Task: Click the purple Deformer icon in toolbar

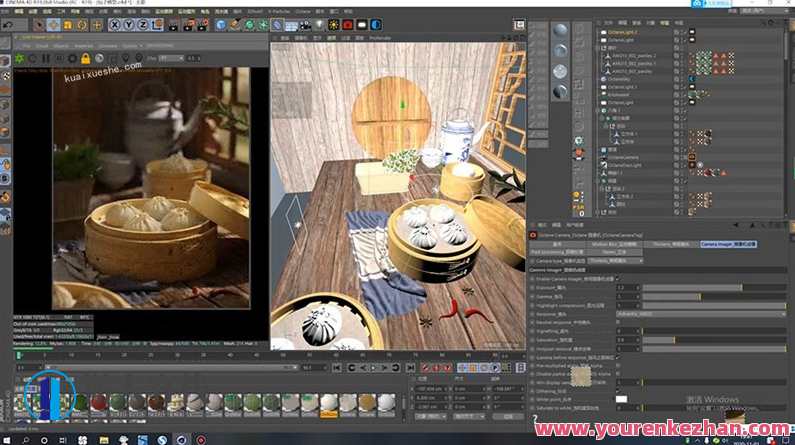Action: point(277,24)
